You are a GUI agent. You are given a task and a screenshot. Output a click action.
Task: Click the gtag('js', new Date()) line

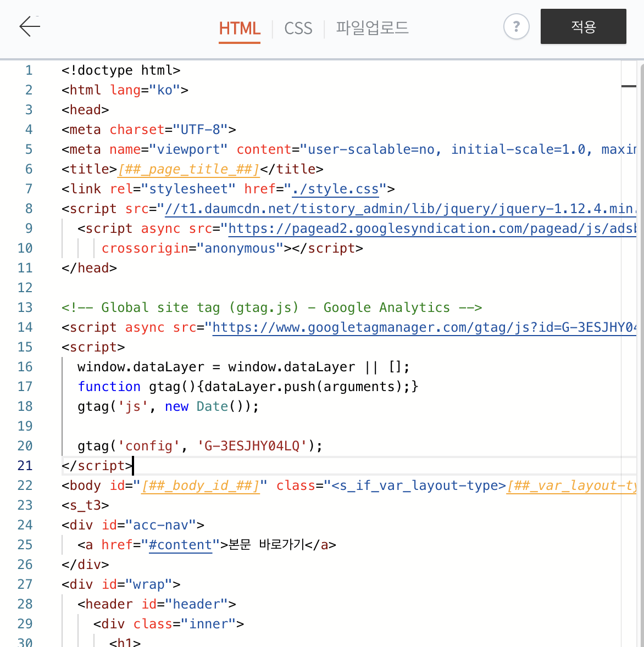coord(169,407)
